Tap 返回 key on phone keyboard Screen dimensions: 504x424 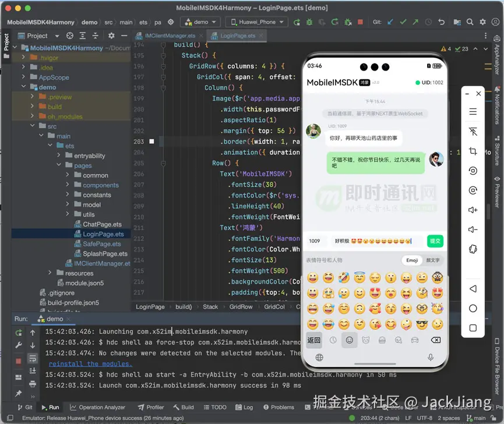pos(313,340)
